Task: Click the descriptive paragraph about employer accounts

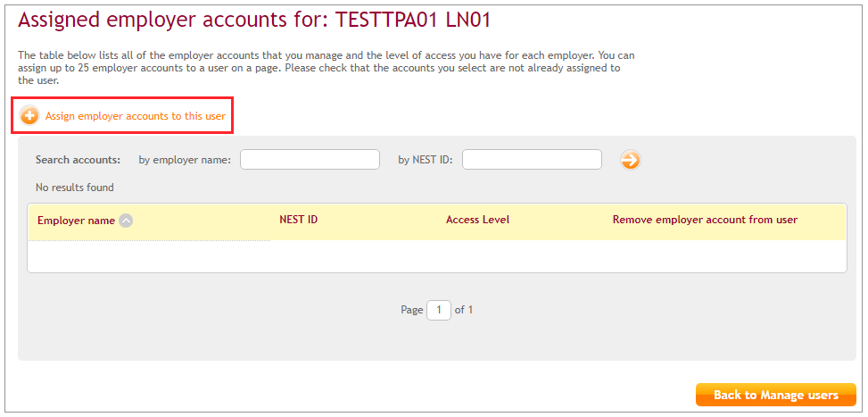Action: point(326,67)
